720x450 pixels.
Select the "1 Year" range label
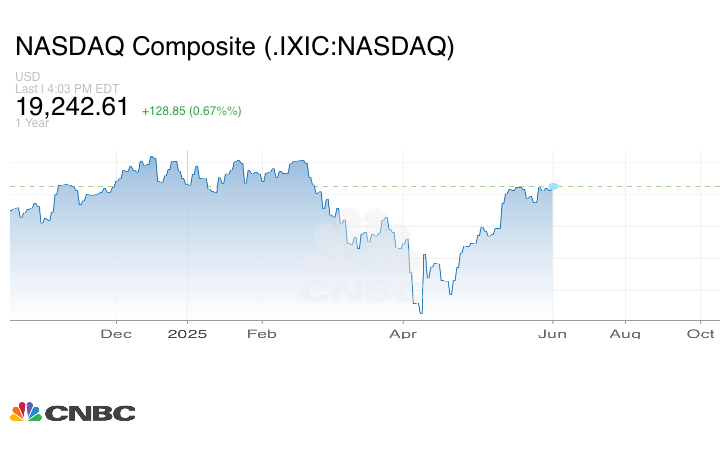[x=33, y=123]
